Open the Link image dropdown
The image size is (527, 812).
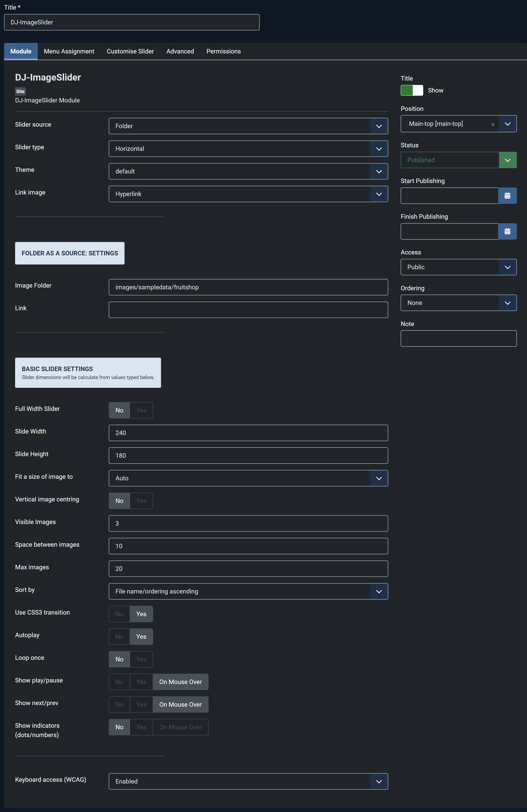(x=248, y=194)
